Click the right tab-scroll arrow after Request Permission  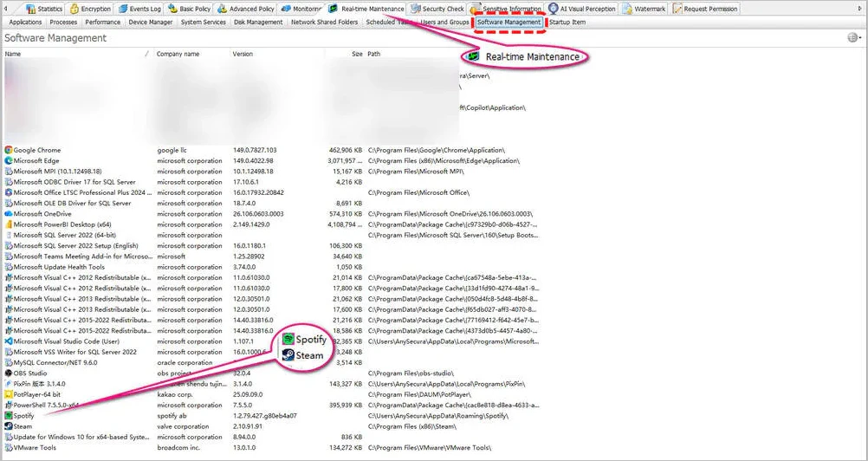[x=858, y=9]
